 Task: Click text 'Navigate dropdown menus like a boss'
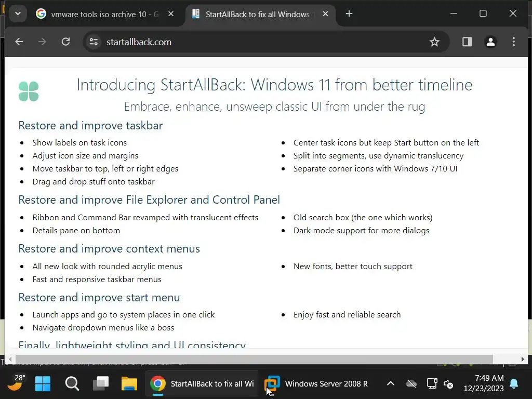tap(103, 328)
